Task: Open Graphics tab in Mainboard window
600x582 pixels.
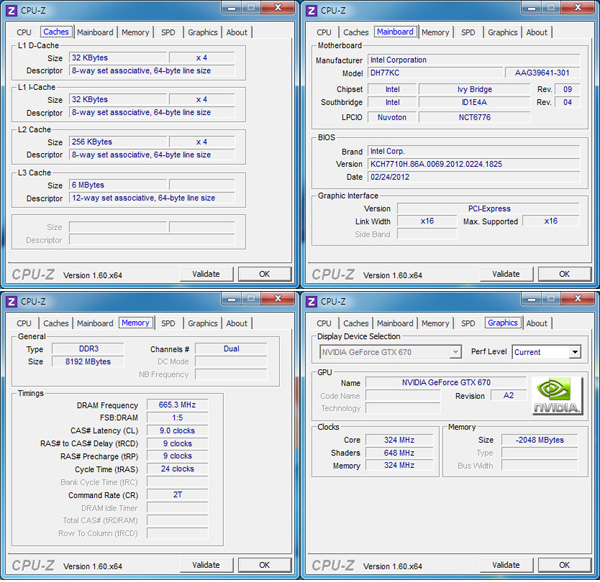Action: pyautogui.click(x=502, y=33)
